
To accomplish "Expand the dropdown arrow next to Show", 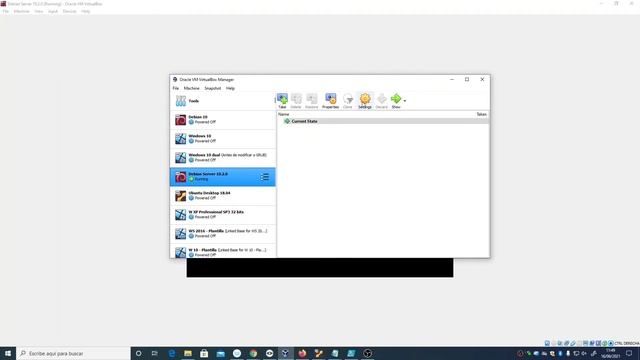I will [404, 100].
